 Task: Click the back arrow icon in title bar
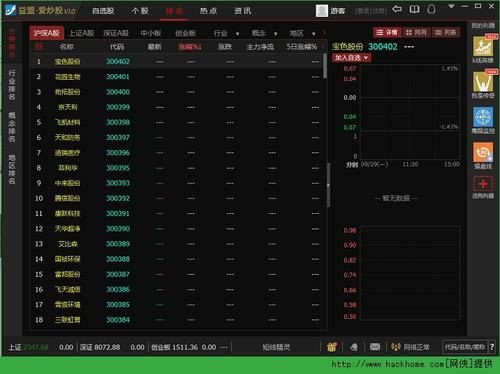click(x=397, y=9)
